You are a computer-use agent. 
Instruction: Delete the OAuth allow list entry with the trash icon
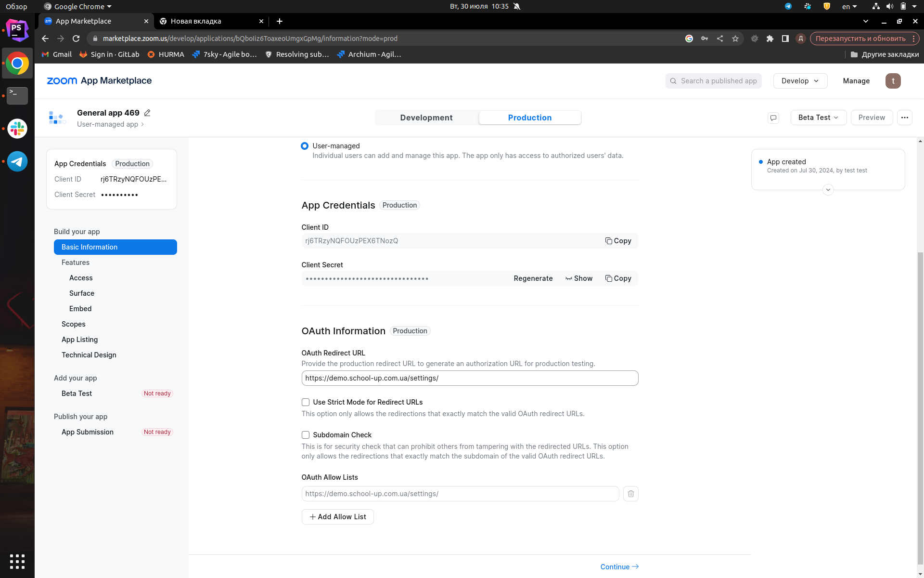click(x=631, y=494)
